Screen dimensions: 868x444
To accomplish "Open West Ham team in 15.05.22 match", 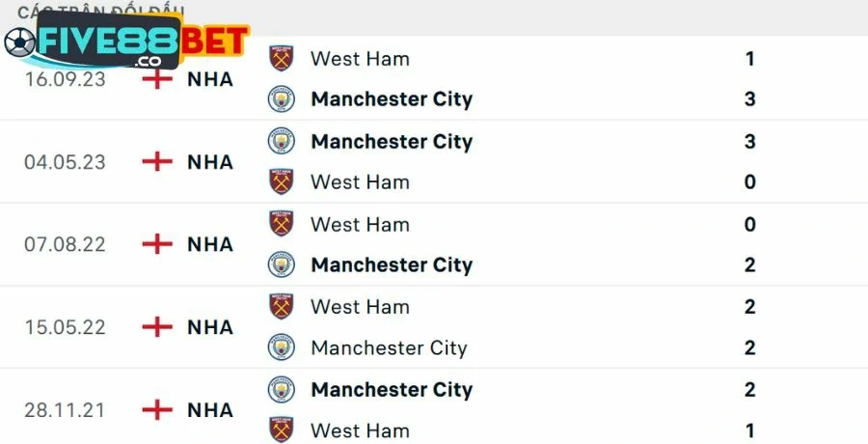I will pyautogui.click(x=360, y=307).
